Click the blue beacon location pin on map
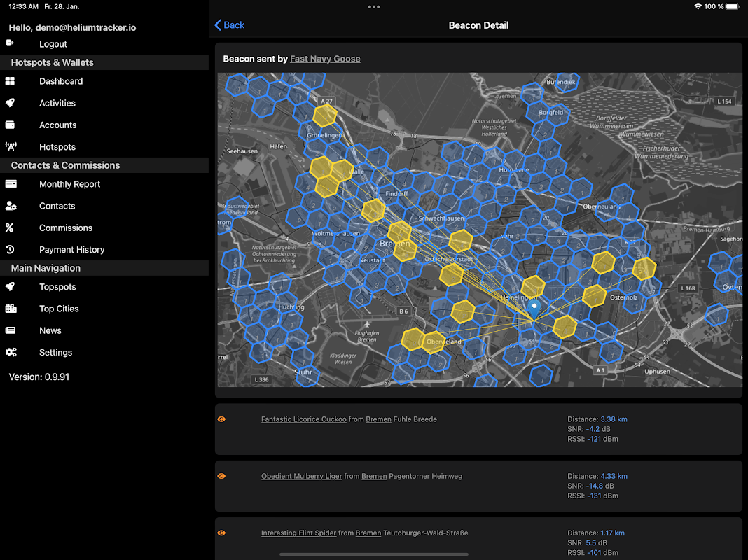This screenshot has height=560, width=748. 534,309
